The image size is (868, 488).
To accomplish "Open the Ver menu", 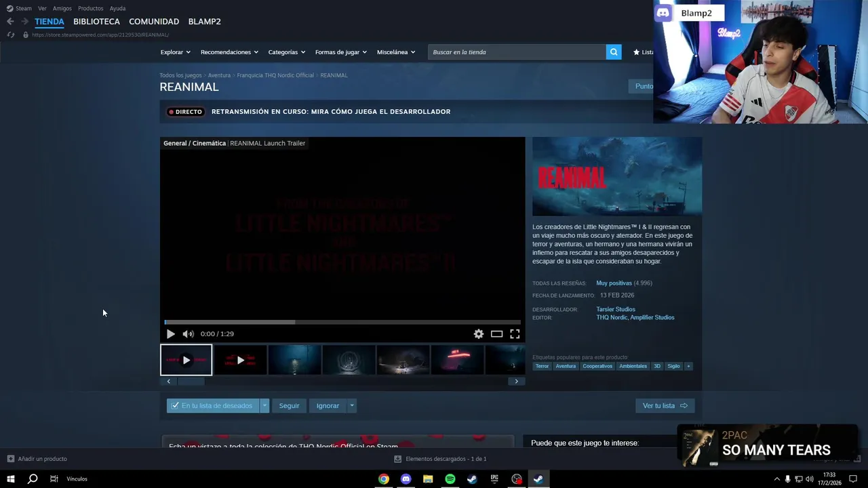I will pyautogui.click(x=42, y=8).
